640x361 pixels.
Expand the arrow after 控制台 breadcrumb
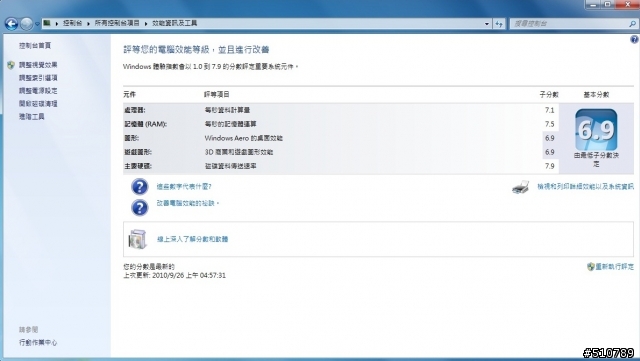[88, 24]
